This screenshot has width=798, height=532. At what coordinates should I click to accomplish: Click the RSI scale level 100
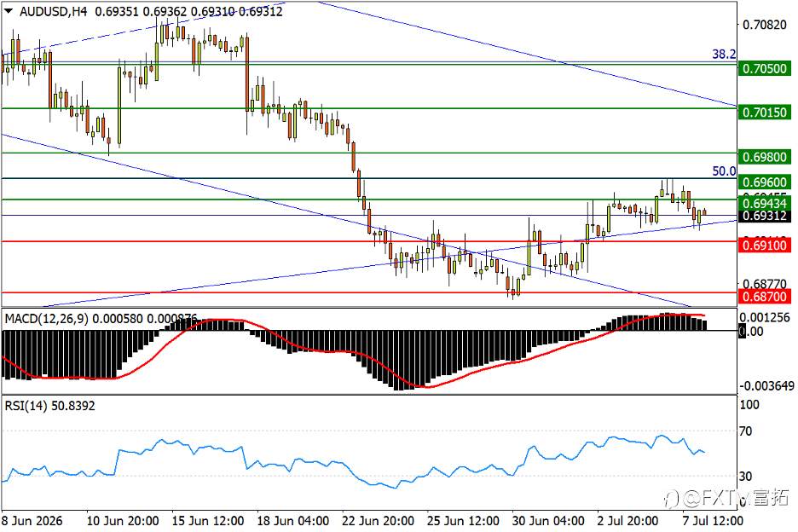[749, 405]
